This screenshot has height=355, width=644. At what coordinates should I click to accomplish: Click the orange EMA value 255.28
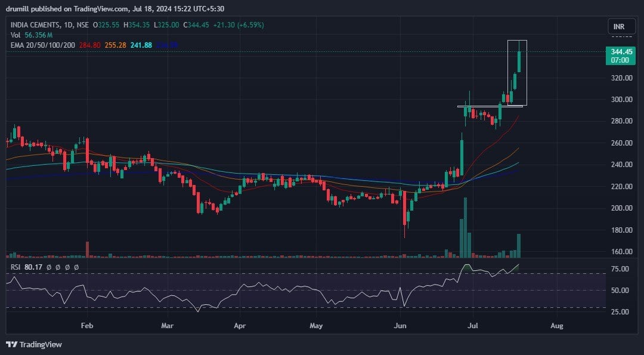click(116, 45)
